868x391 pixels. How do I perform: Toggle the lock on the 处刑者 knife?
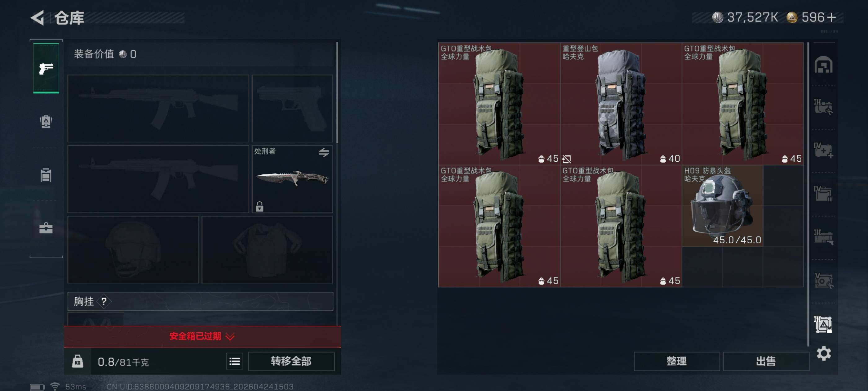[x=259, y=206]
